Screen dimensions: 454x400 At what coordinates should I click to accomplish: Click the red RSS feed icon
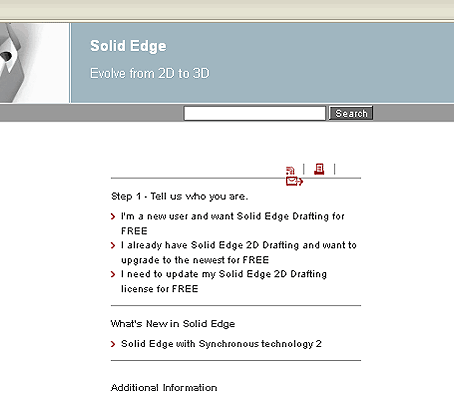pyautogui.click(x=290, y=171)
